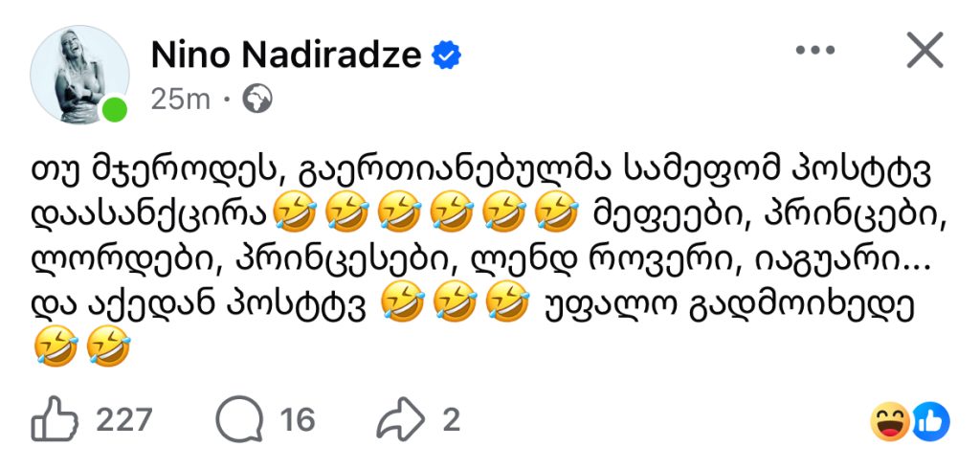Click the Haha reaction emoji summary

click(891, 421)
